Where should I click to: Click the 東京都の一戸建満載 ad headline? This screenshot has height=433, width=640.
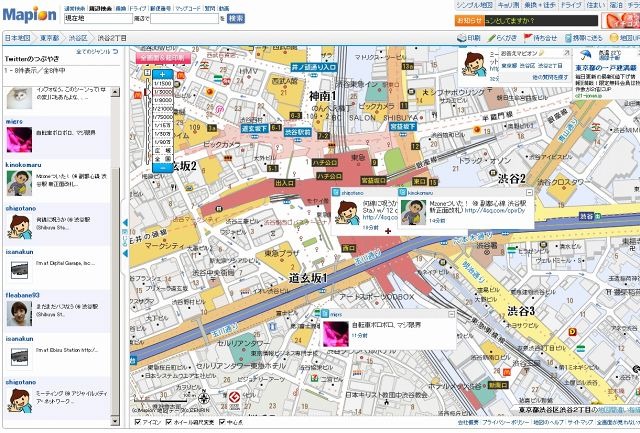(606, 68)
